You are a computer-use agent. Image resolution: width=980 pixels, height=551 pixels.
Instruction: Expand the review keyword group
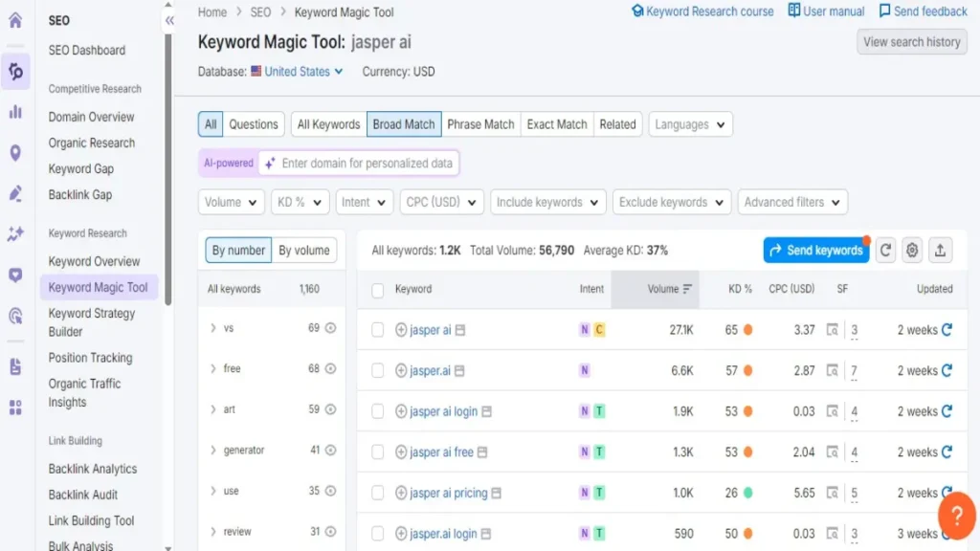click(x=213, y=532)
